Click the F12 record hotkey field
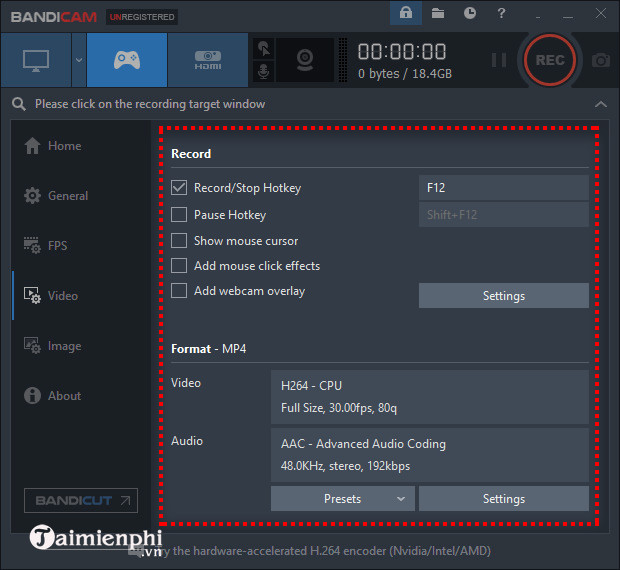This screenshot has width=620, height=570. (x=503, y=187)
